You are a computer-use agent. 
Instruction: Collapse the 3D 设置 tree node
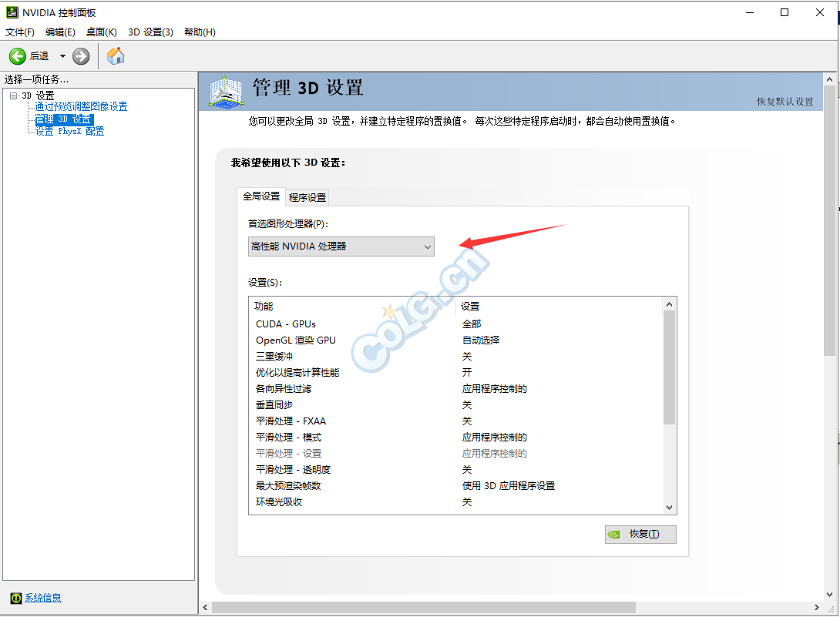13,96
